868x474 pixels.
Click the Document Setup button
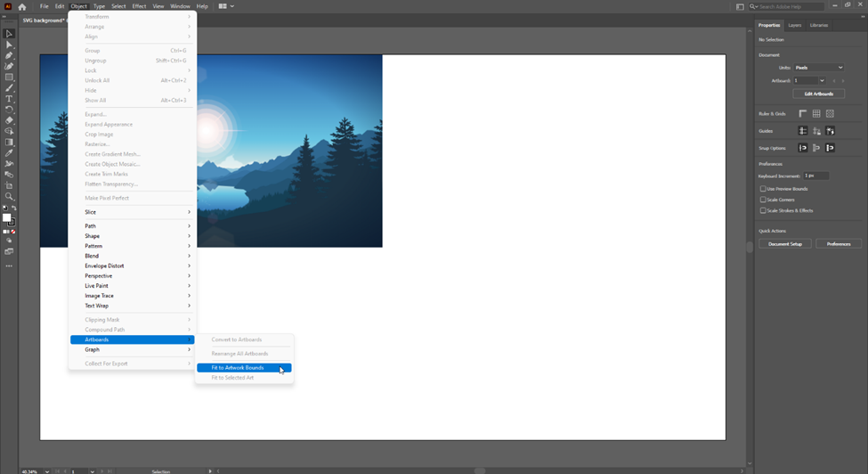[x=785, y=243]
